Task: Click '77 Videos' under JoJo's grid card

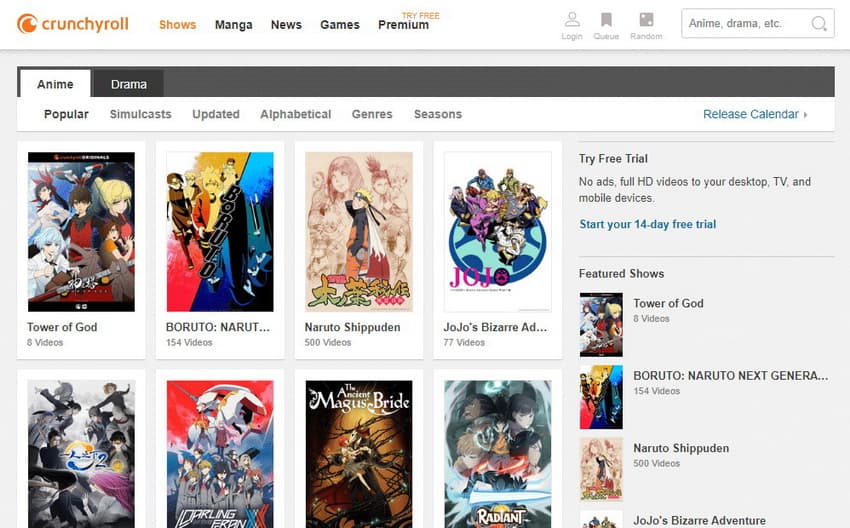Action: [x=464, y=343]
